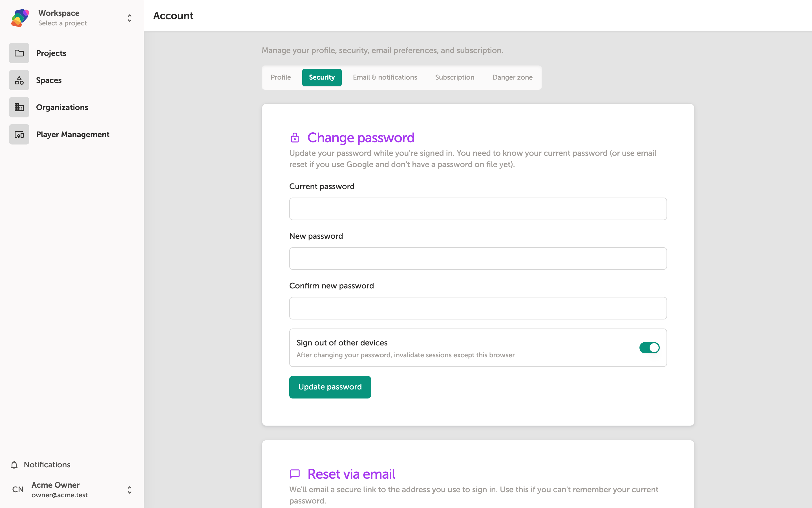Go to the Danger zone tab
Image resolution: width=812 pixels, height=508 pixels.
(x=512, y=77)
